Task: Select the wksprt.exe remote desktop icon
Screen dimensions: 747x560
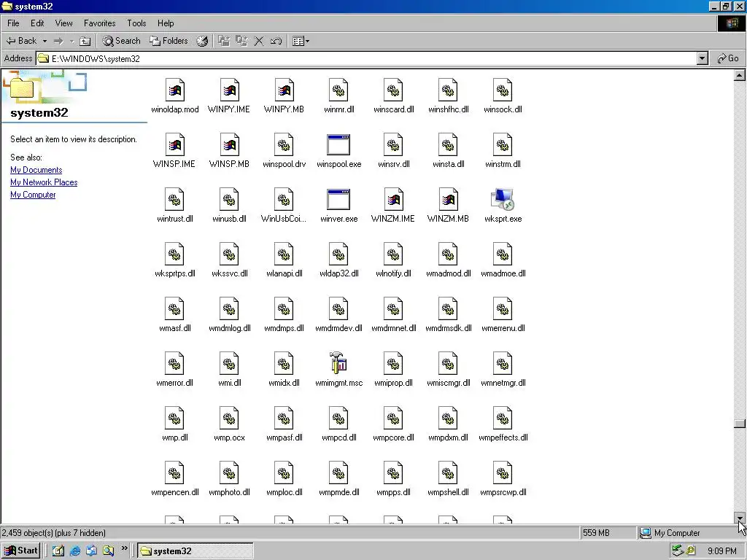Action: coord(503,200)
